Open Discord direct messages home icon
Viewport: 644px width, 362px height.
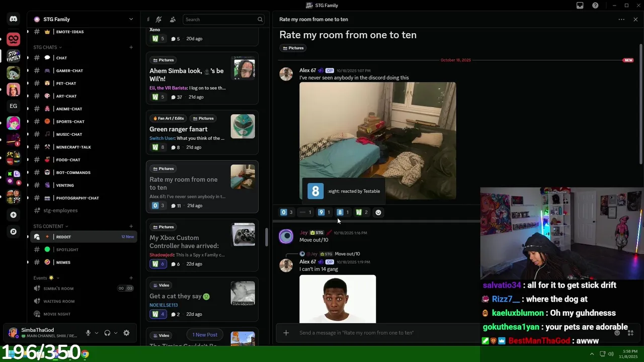pos(14,19)
